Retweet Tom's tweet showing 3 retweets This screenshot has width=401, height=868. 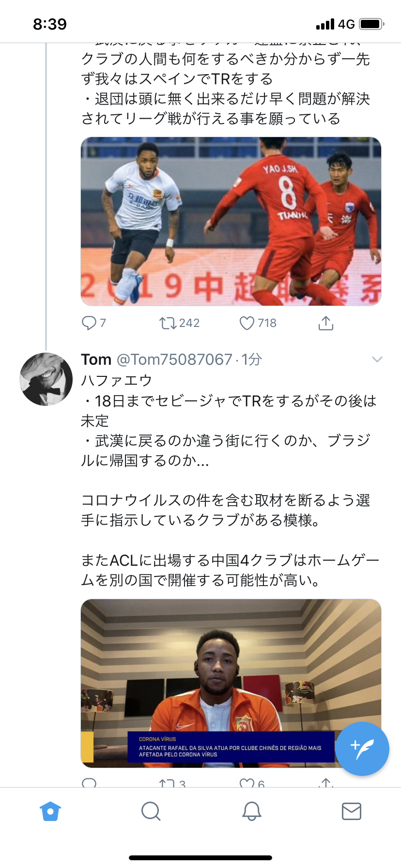coord(169,782)
